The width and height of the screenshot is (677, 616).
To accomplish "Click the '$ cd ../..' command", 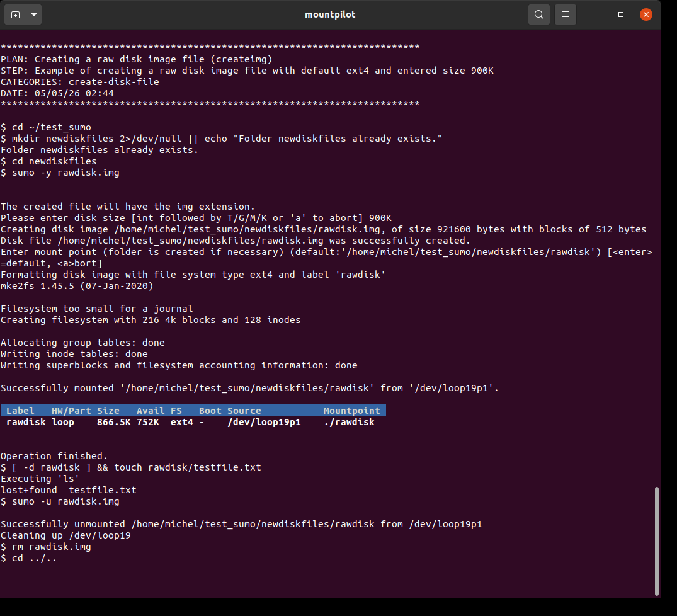I will 29,558.
